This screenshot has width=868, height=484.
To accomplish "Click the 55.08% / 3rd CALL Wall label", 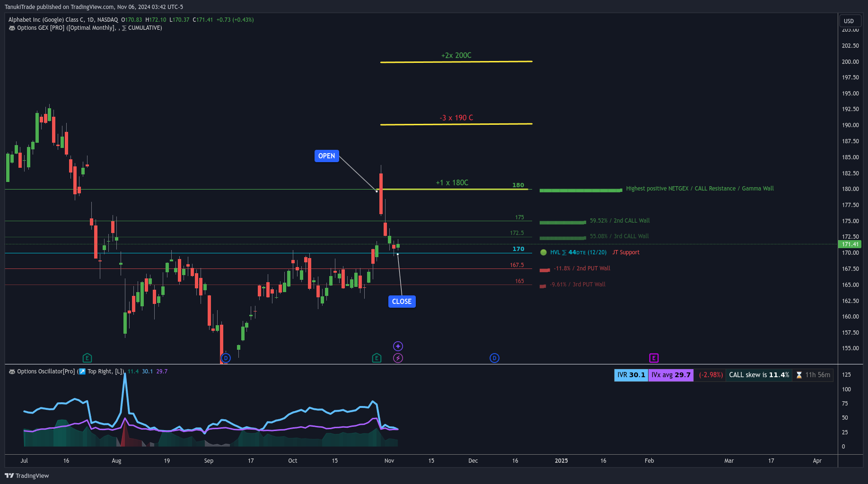I will tap(619, 236).
